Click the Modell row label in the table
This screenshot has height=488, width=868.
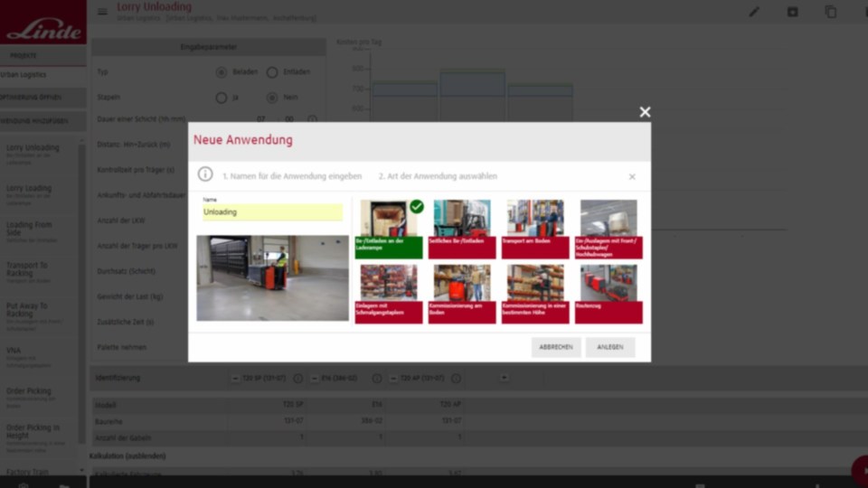[x=105, y=405]
